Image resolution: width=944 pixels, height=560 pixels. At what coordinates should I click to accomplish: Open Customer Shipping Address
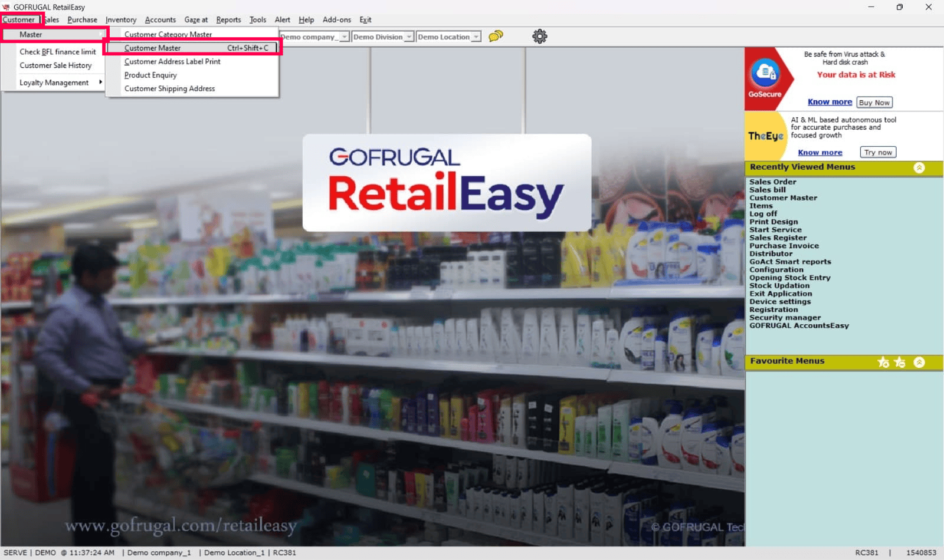(169, 88)
